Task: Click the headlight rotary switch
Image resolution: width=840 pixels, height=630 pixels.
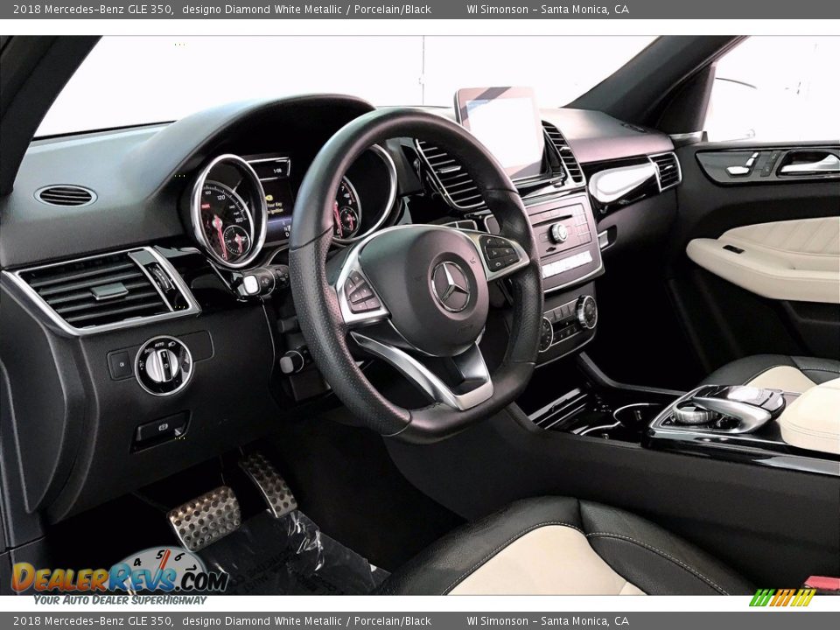Action: tap(164, 366)
